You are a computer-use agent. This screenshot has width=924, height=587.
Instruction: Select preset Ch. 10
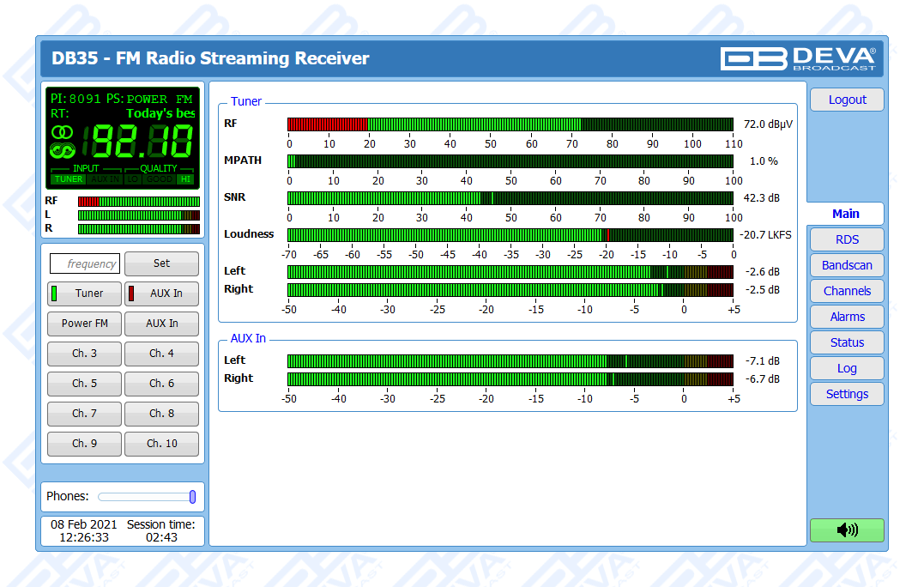[161, 444]
